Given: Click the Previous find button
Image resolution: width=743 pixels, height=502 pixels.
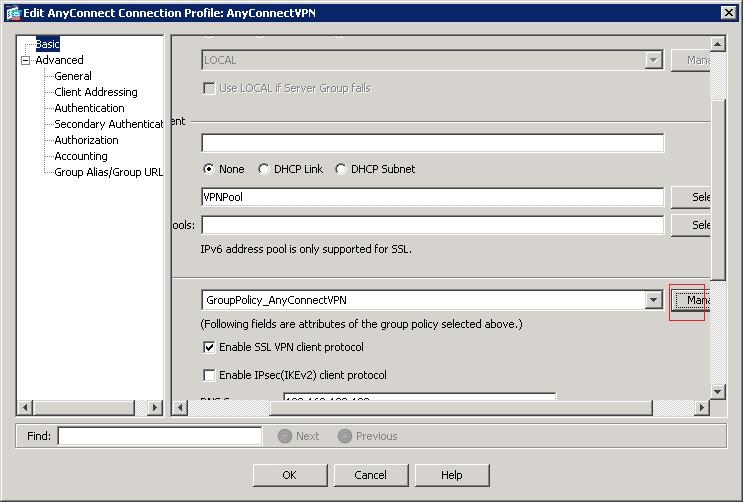Looking at the screenshot, I should pyautogui.click(x=368, y=436).
